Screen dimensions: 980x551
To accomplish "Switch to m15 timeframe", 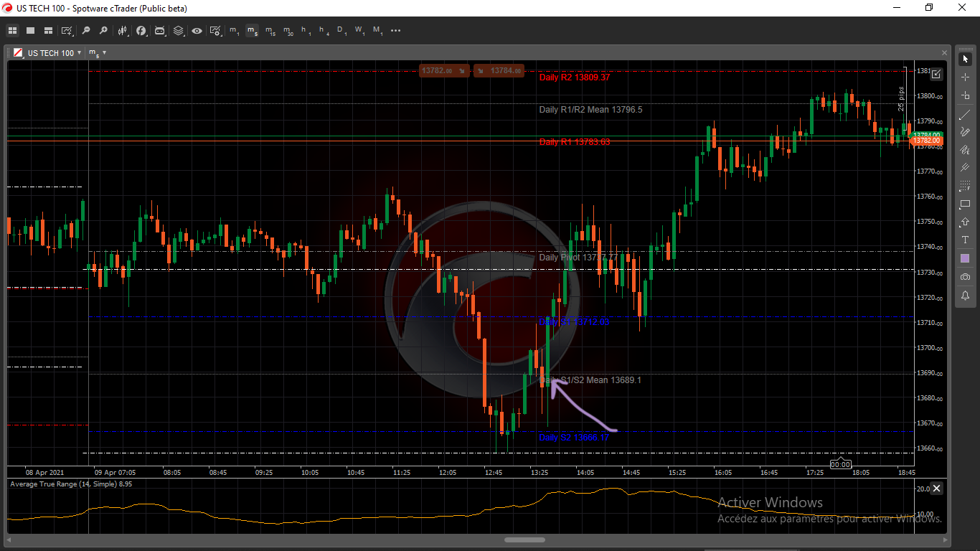I will click(x=270, y=31).
